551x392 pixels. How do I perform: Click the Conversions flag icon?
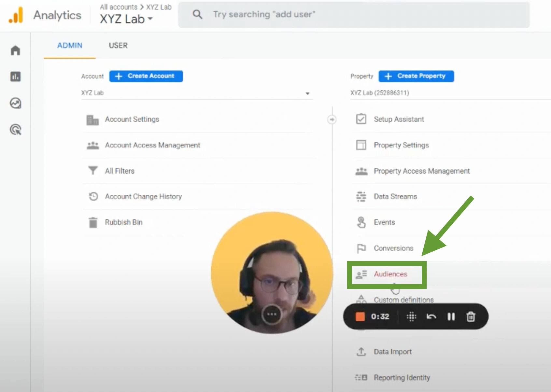[361, 248]
